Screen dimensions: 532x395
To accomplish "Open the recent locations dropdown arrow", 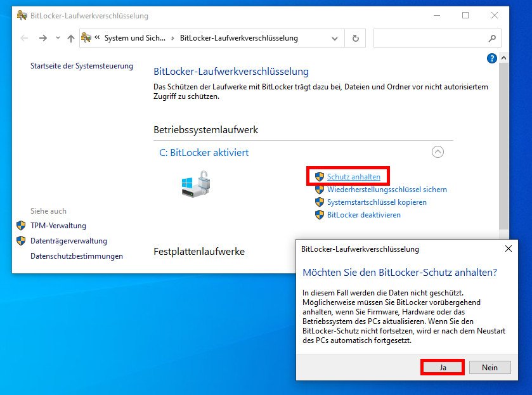I will [58, 38].
